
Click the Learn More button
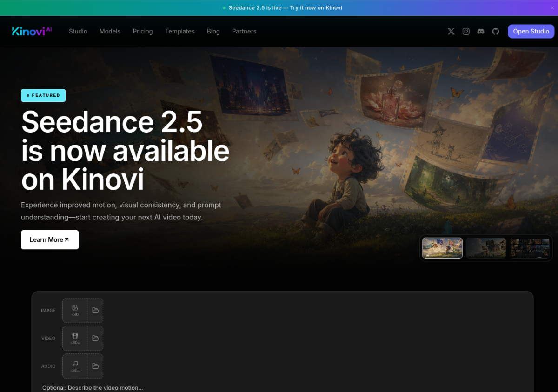tap(50, 240)
